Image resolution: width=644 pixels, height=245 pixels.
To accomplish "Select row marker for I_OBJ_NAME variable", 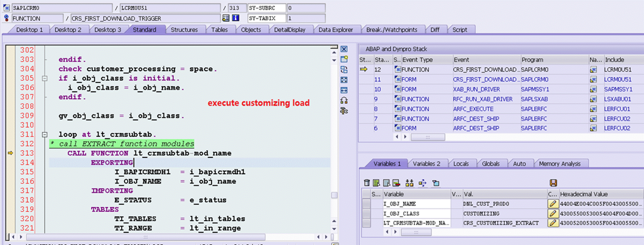I will coord(366,203).
